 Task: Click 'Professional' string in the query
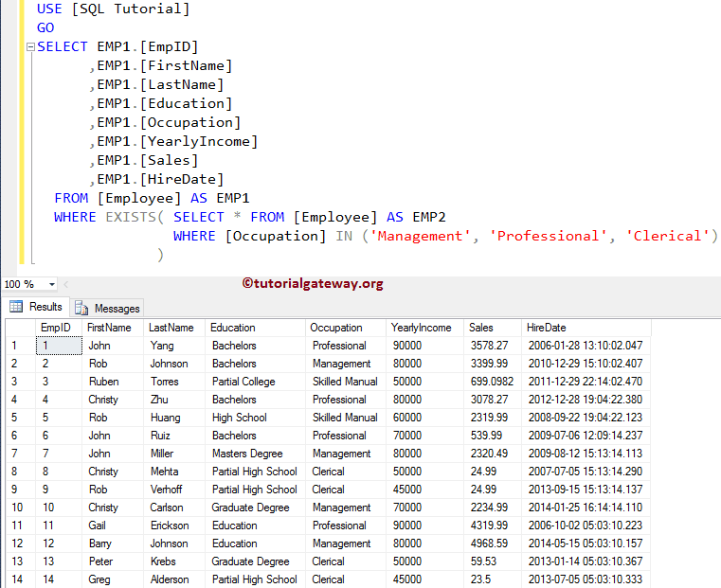tap(549, 236)
